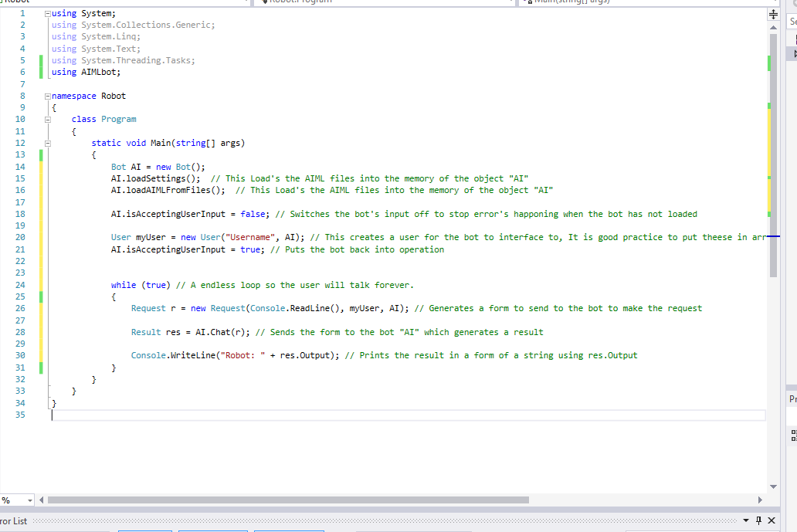Click "Console.WriteLine" on line 30
Viewport: 797px width, 532px height.
(173, 356)
